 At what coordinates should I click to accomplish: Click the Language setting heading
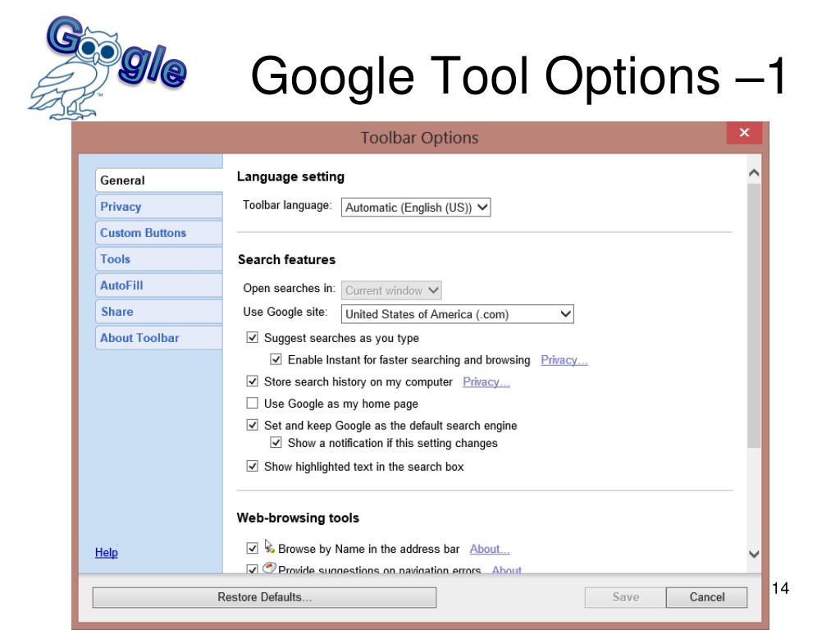coord(291,177)
